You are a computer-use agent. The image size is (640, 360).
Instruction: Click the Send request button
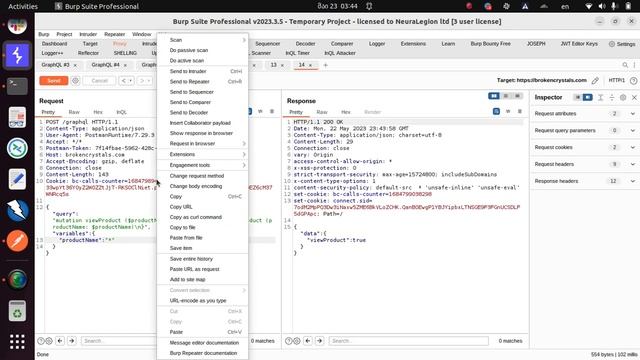coord(53,81)
